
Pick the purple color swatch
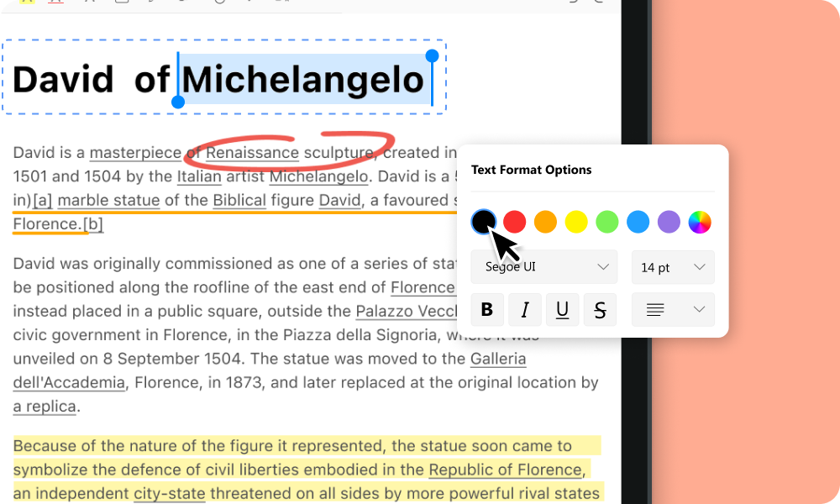point(669,222)
